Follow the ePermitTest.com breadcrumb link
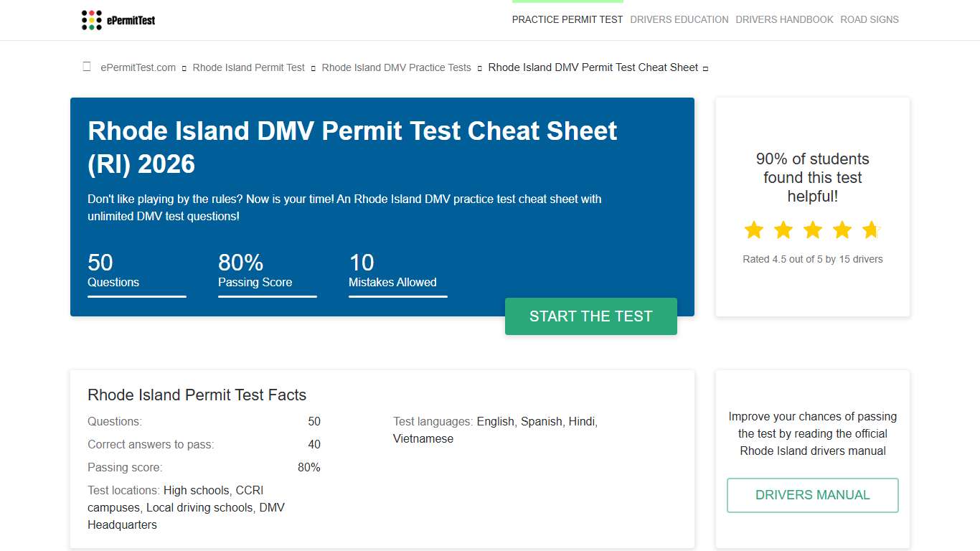The width and height of the screenshot is (980, 551). coord(138,67)
